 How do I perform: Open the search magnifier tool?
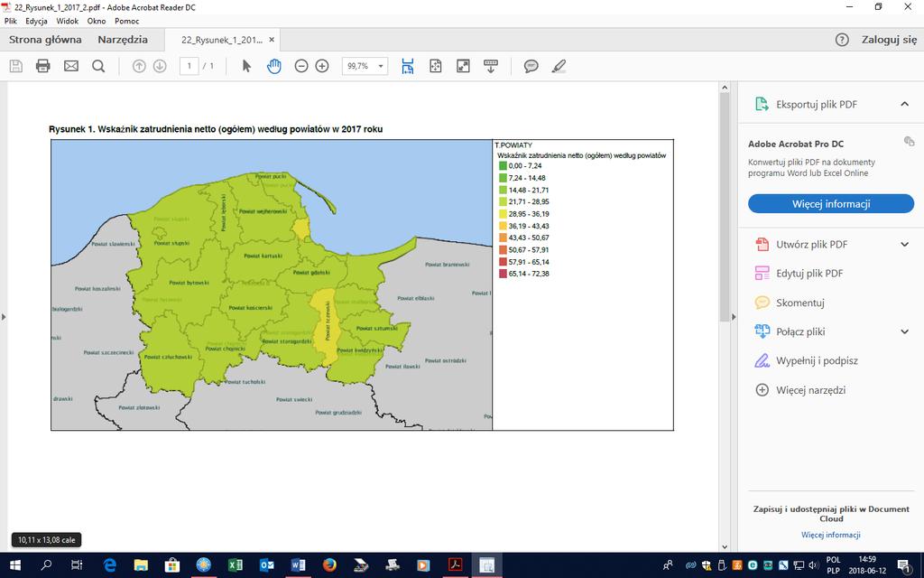(x=98, y=66)
